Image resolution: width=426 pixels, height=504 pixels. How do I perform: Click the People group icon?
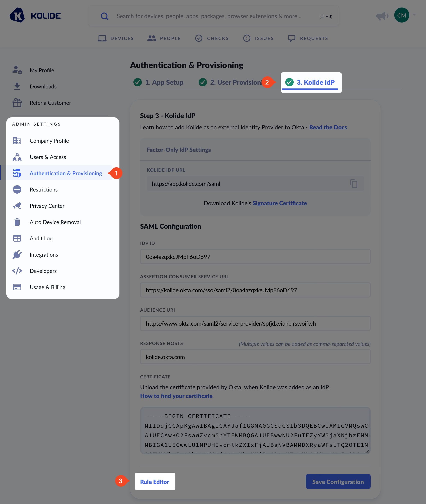click(152, 38)
